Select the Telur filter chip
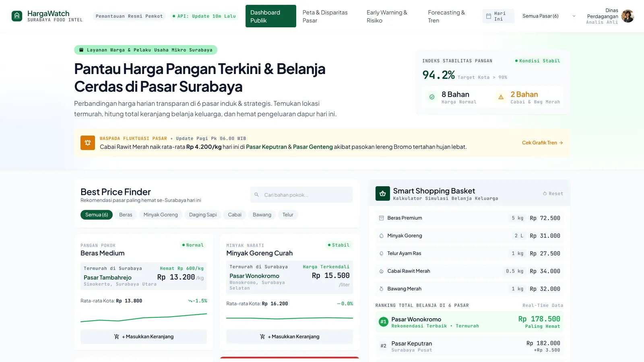This screenshot has height=362, width=644. click(288, 215)
